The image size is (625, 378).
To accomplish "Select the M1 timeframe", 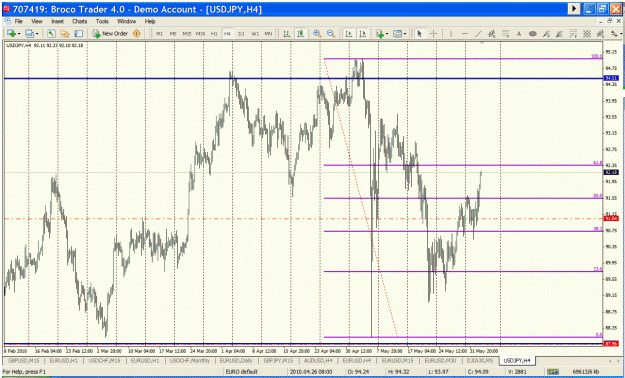I will 159,34.
